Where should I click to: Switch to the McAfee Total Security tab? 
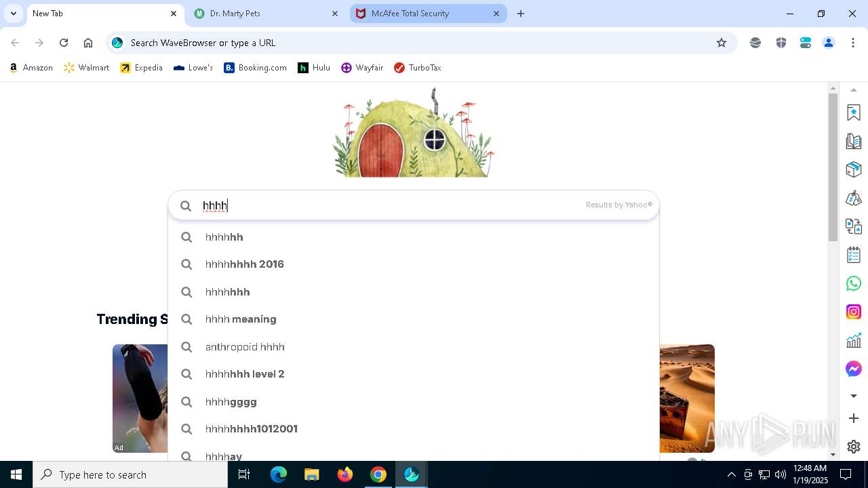click(429, 14)
